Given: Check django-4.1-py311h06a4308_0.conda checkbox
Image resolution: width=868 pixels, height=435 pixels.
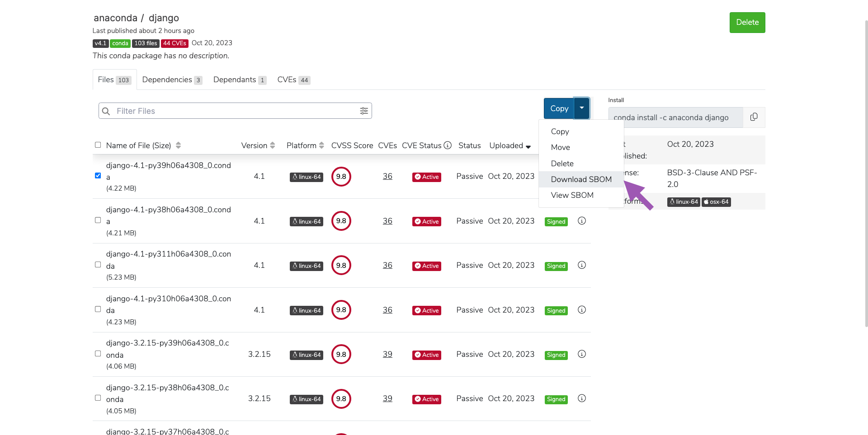Looking at the screenshot, I should (98, 265).
